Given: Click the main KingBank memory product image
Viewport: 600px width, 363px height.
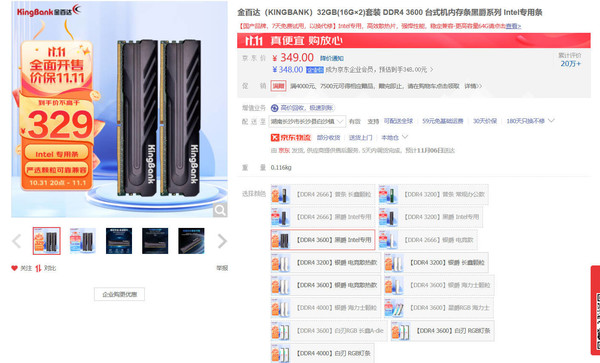Looking at the screenshot, I should click(119, 109).
